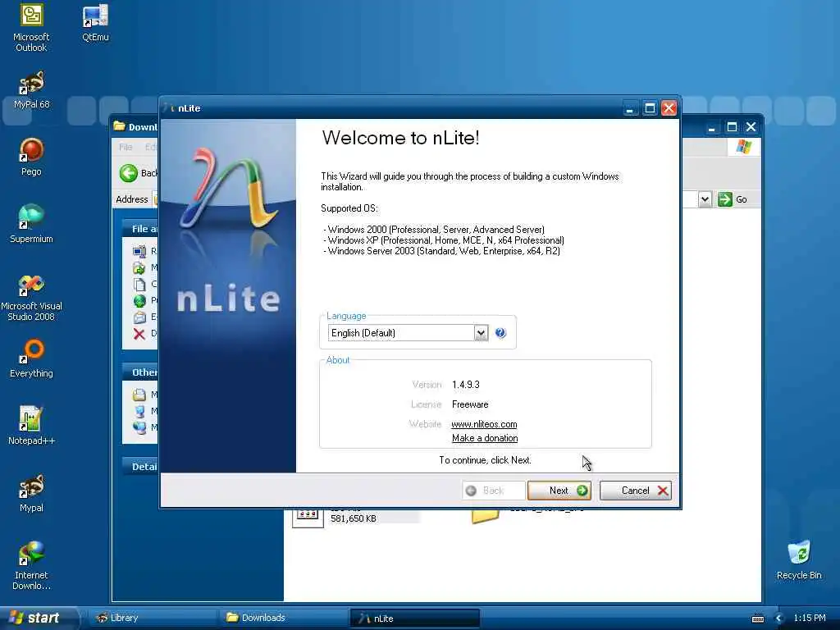Launch Pego desktop shortcut
Image resolution: width=840 pixels, height=630 pixels.
click(x=31, y=157)
